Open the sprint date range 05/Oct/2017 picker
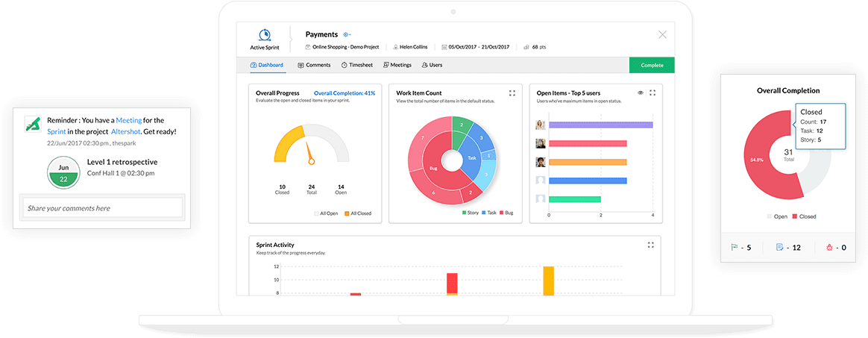The height and width of the screenshot is (338, 868). tap(474, 47)
